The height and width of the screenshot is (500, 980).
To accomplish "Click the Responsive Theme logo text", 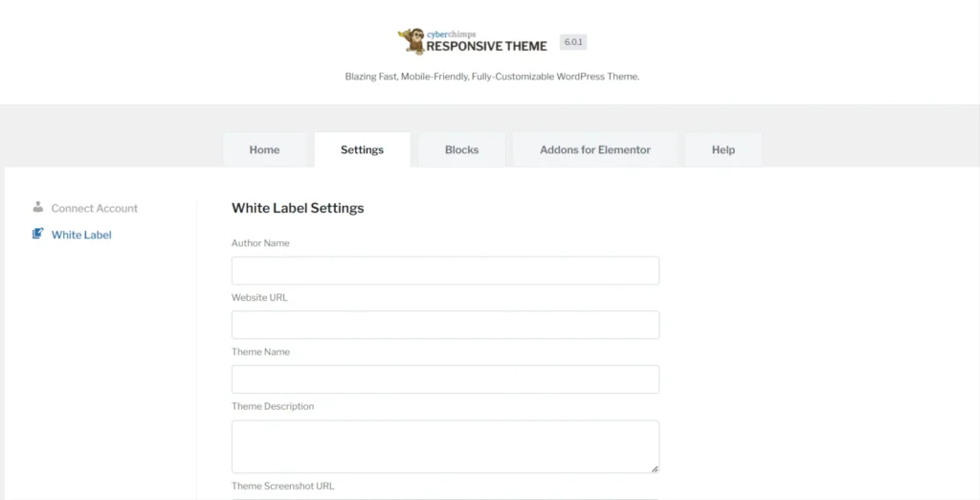I will (x=486, y=44).
